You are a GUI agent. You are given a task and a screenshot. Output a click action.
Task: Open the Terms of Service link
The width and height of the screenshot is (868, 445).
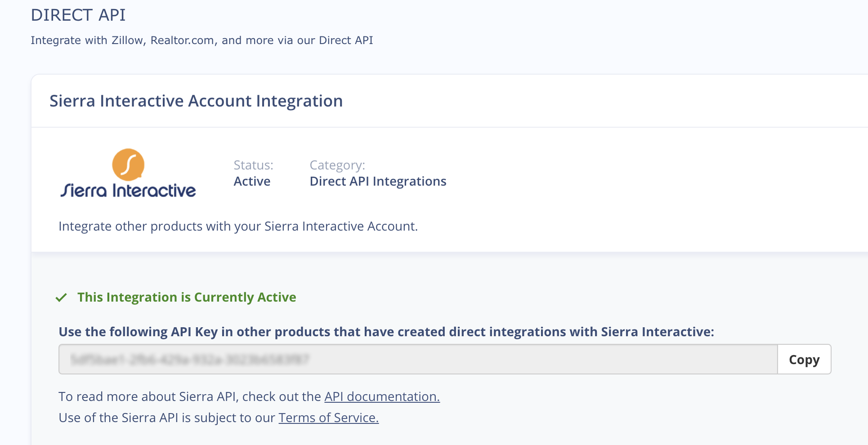pos(329,418)
